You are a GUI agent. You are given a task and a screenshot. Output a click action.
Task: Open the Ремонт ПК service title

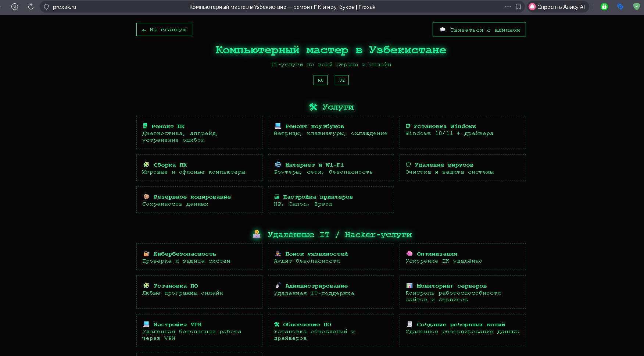tap(168, 126)
